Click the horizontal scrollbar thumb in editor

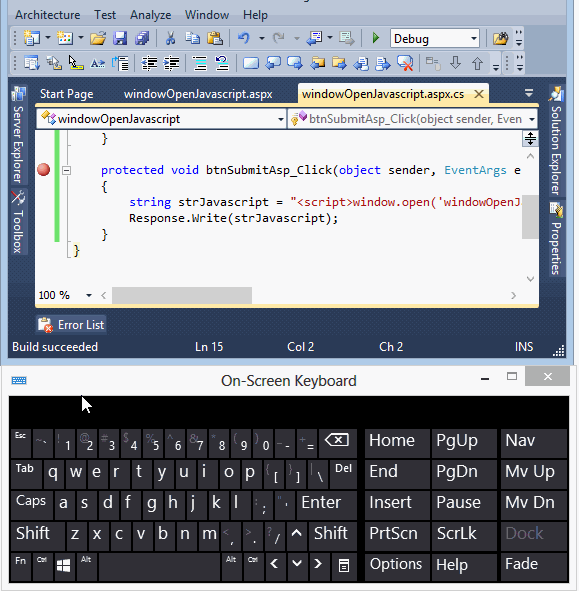(x=182, y=295)
